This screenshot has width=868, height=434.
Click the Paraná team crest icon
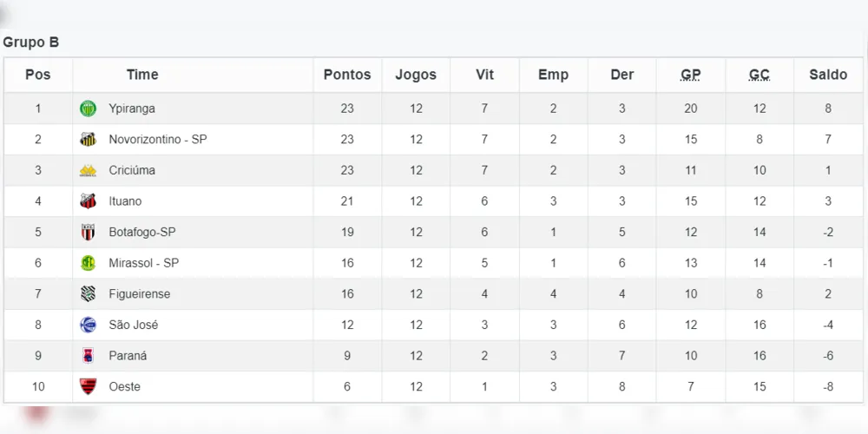coord(88,356)
